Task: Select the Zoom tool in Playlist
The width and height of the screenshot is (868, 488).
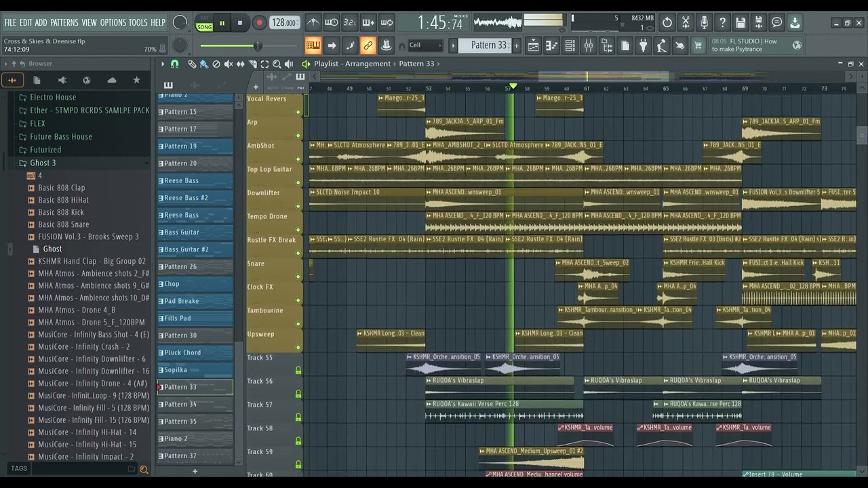Action: 277,64
